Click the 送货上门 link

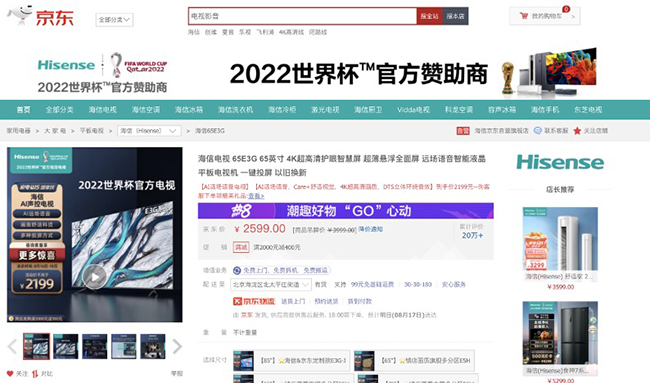coord(293,301)
